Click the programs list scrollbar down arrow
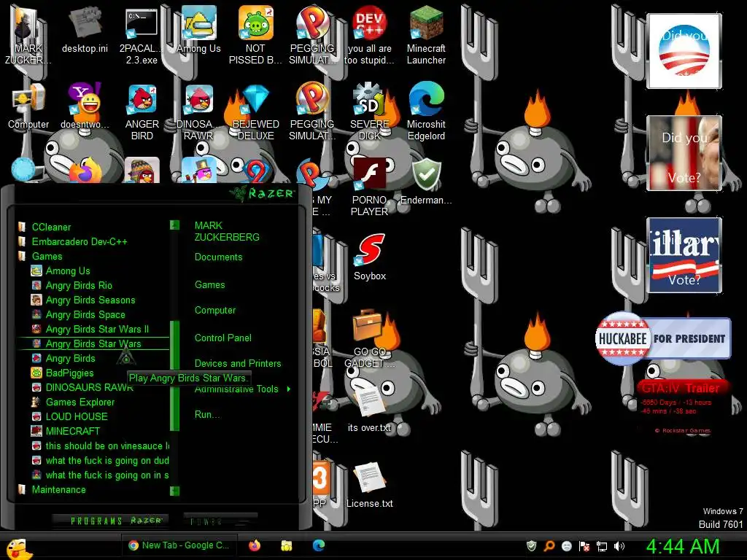This screenshot has width=747, height=560. pyautogui.click(x=174, y=491)
